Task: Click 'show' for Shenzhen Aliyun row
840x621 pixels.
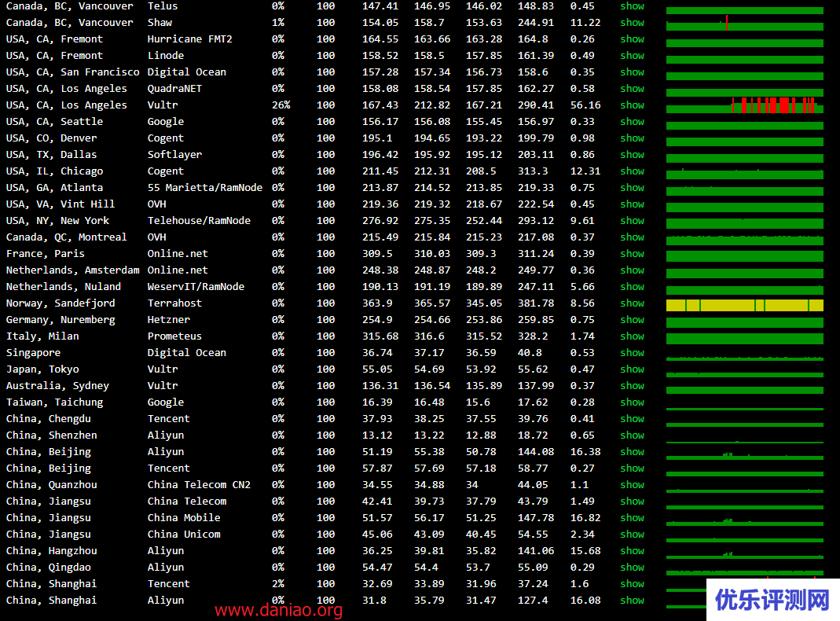Action: click(632, 435)
